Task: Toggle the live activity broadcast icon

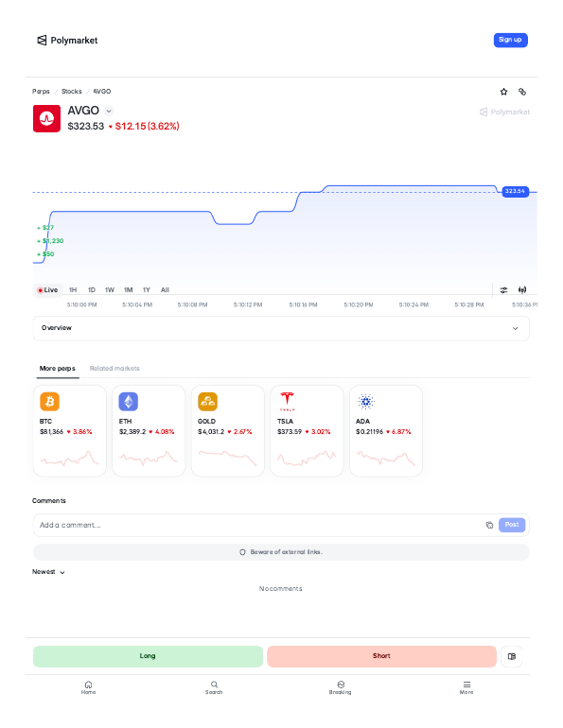Action: coord(522,289)
